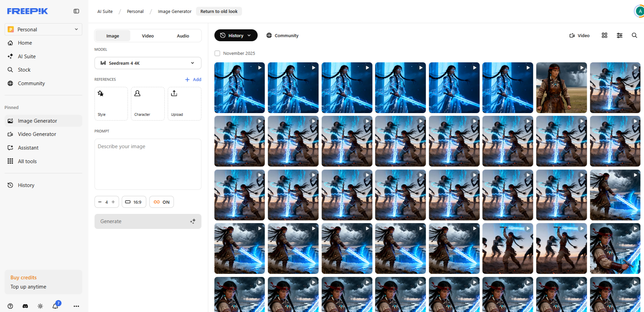The width and height of the screenshot is (644, 312).
Task: Select pinned Image Generator item
Action: point(44,121)
